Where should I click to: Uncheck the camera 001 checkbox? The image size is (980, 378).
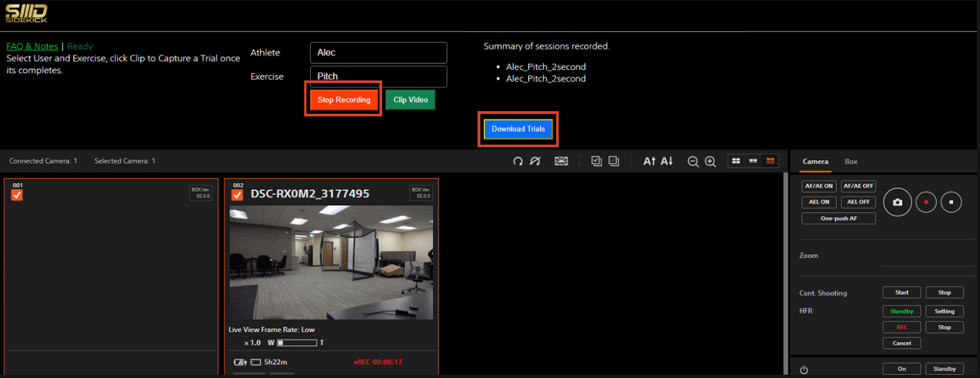pos(17,195)
